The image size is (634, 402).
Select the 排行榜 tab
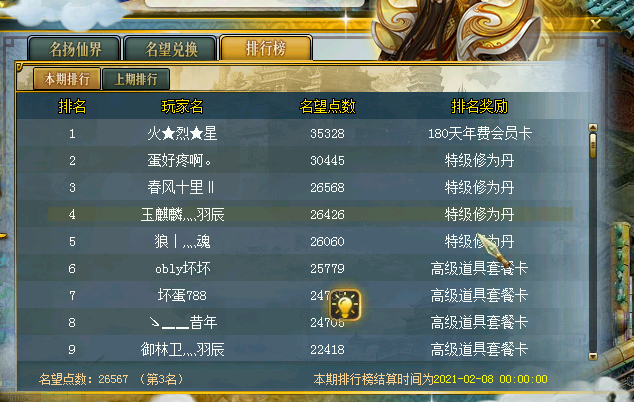pyautogui.click(x=266, y=49)
